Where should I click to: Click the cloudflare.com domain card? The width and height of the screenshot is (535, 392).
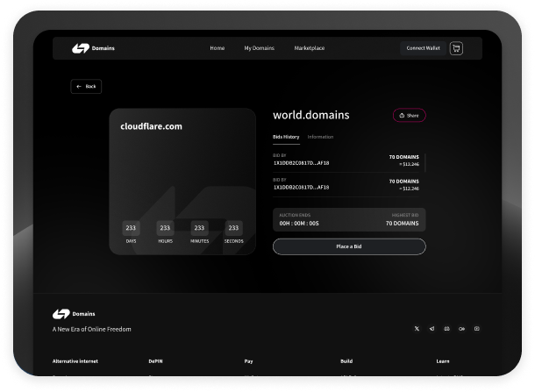[x=182, y=182]
